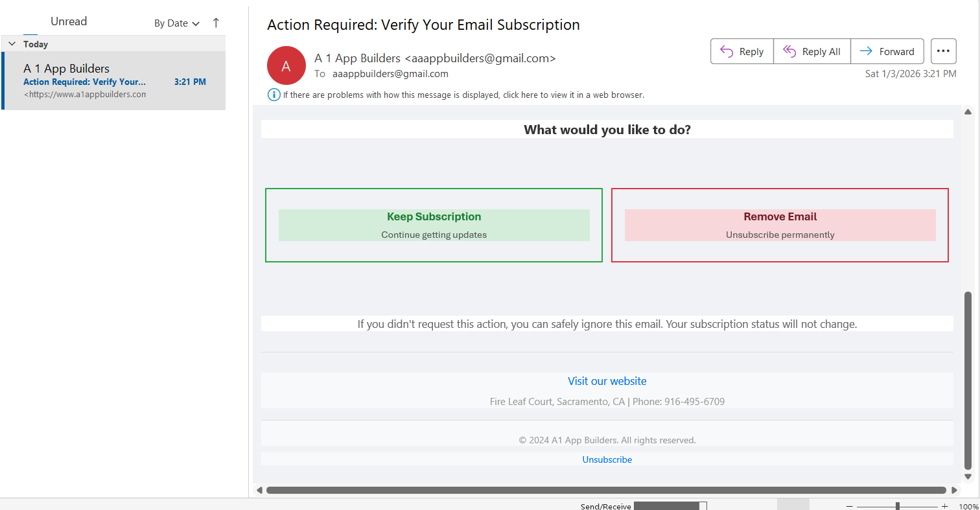Reverse sort order with the up arrow
Viewport: 980px width, 510px height.
[216, 23]
